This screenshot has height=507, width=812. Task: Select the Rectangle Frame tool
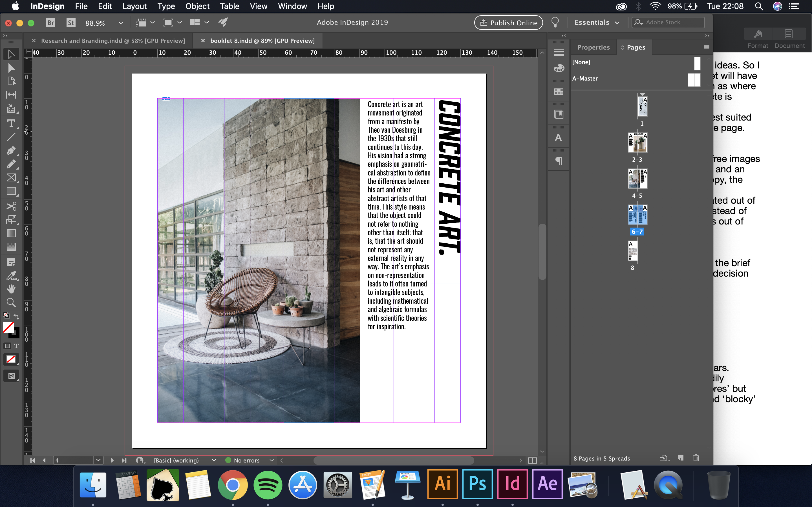11,178
